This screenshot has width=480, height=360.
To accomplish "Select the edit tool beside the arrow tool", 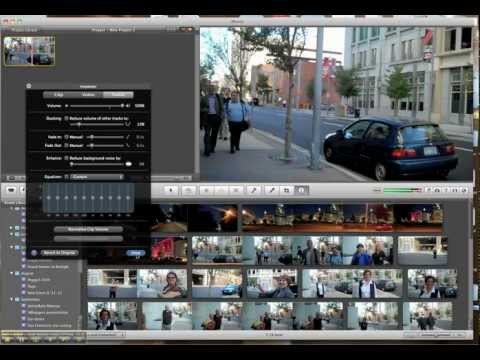I will [188, 190].
